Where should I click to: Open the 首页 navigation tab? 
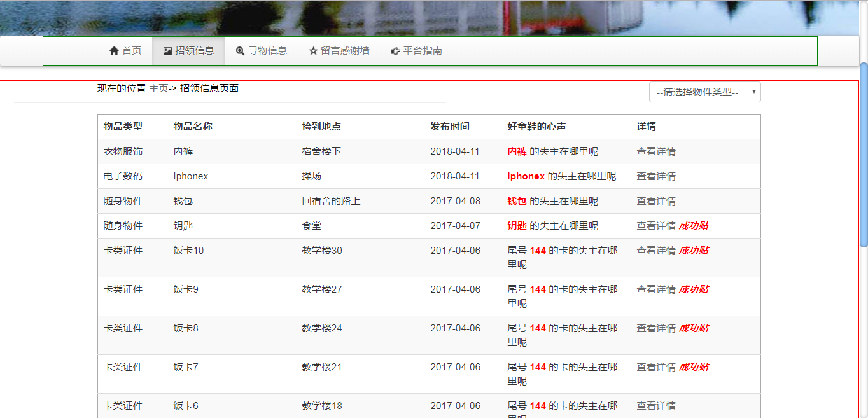point(125,51)
